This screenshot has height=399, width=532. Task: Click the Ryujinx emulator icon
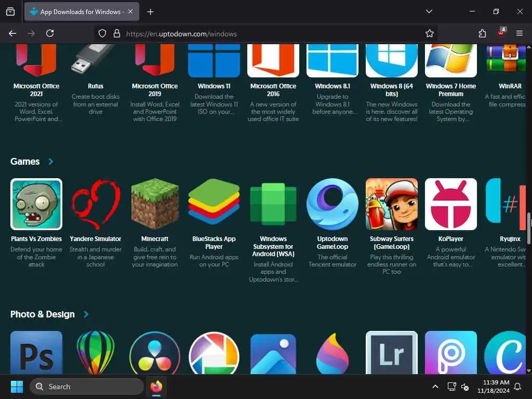pyautogui.click(x=506, y=204)
